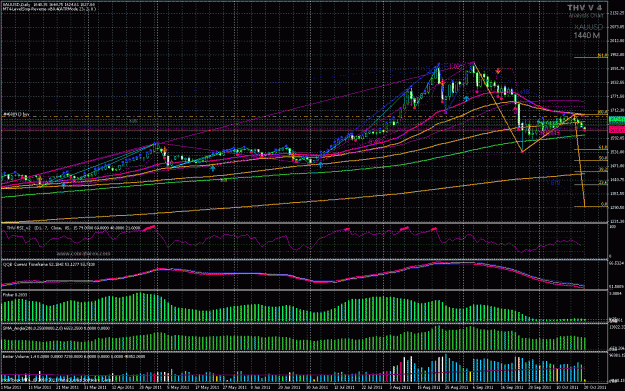Click the red down arrow near September peak

(498, 71)
